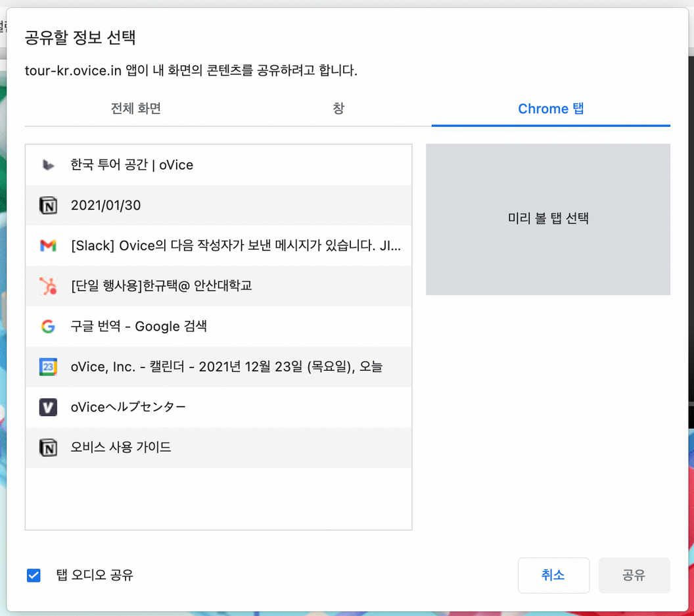Click the 미리 볼 탭 선택 preview area
694x616 pixels.
[548, 219]
